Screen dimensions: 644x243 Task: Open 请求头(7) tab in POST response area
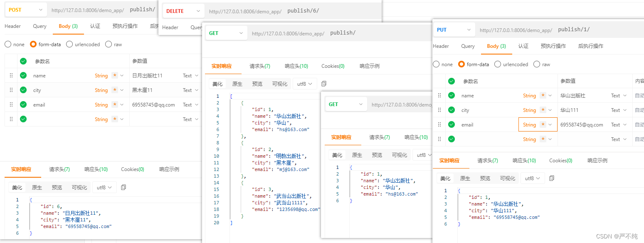tap(59, 169)
